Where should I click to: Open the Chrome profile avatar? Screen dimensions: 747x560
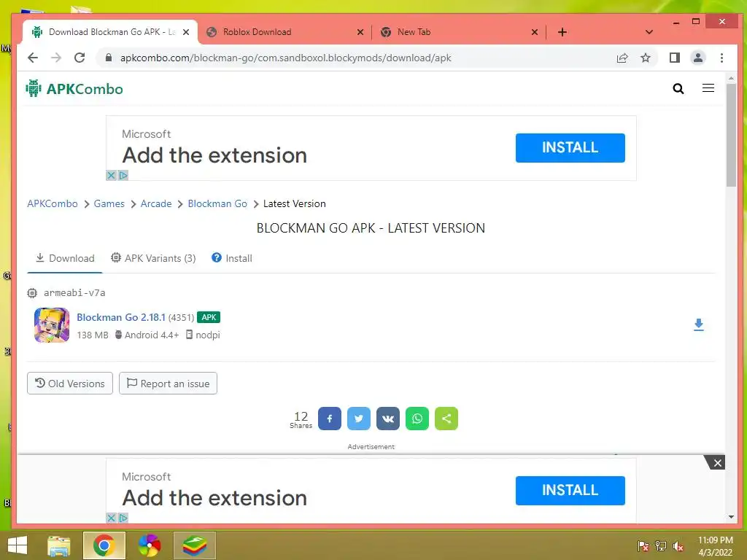click(x=697, y=58)
